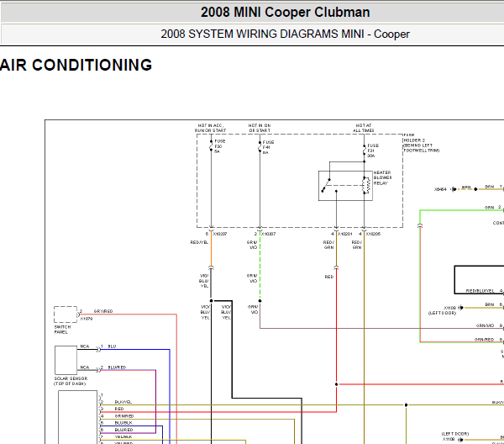This screenshot has width=504, height=444.
Task: Click 'RED/BLU/YEL' label at pin 4
Action: (x=480, y=291)
